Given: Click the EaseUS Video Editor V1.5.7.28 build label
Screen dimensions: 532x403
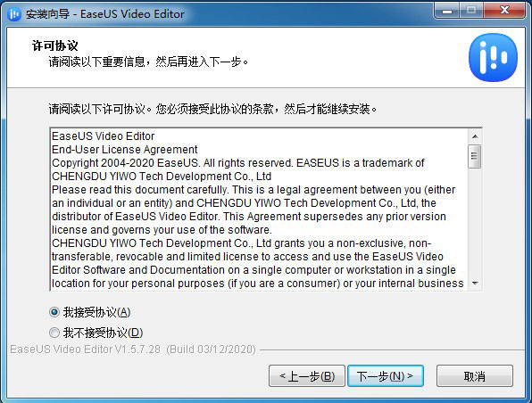Looking at the screenshot, I should pyautogui.click(x=133, y=350).
